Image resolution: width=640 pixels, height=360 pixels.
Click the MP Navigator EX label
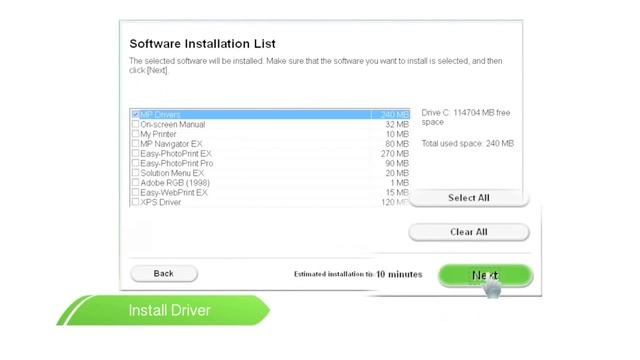coord(171,144)
